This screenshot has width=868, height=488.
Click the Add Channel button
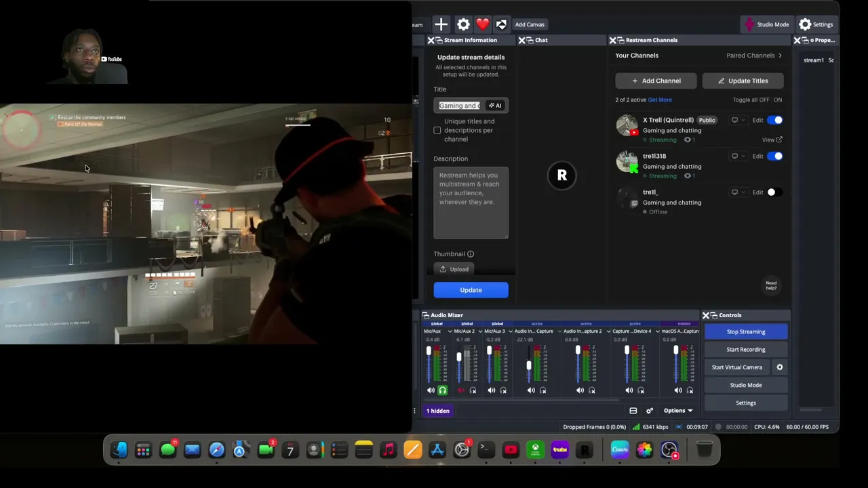tap(656, 81)
